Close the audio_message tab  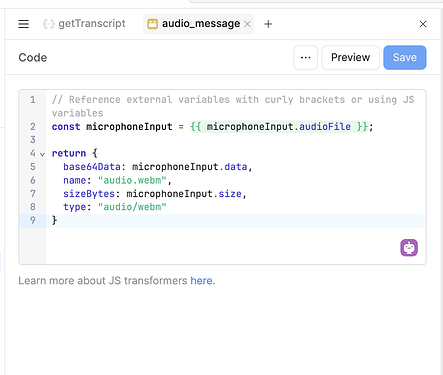(247, 24)
